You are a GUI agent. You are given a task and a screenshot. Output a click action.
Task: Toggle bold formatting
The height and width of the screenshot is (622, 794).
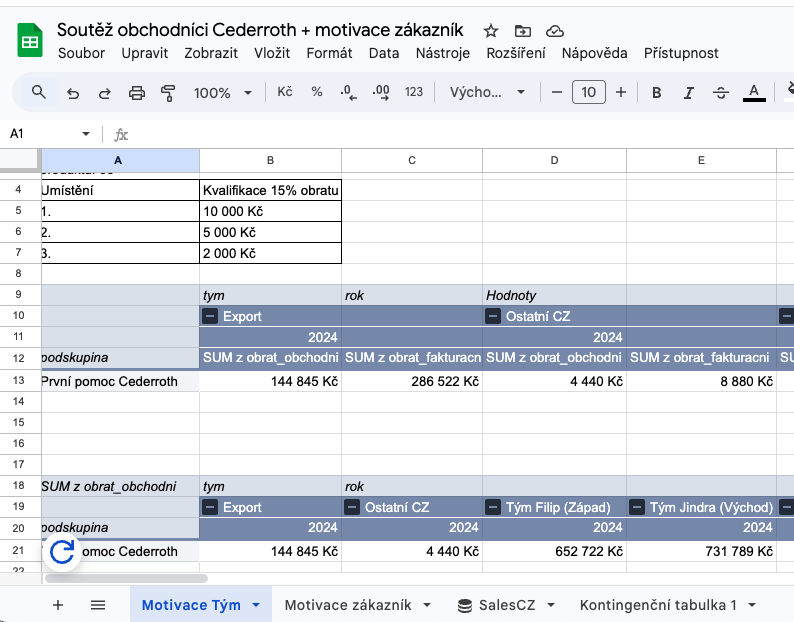coord(657,93)
